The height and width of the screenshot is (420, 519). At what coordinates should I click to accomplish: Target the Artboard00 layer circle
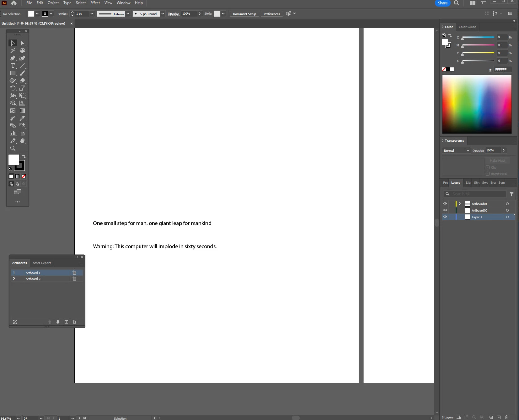point(507,210)
